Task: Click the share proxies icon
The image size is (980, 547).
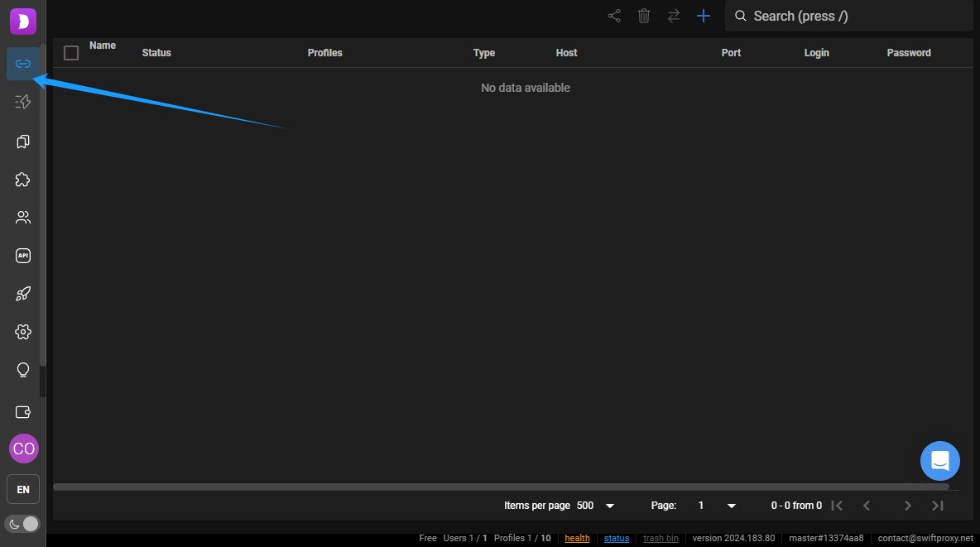Action: 614,17
